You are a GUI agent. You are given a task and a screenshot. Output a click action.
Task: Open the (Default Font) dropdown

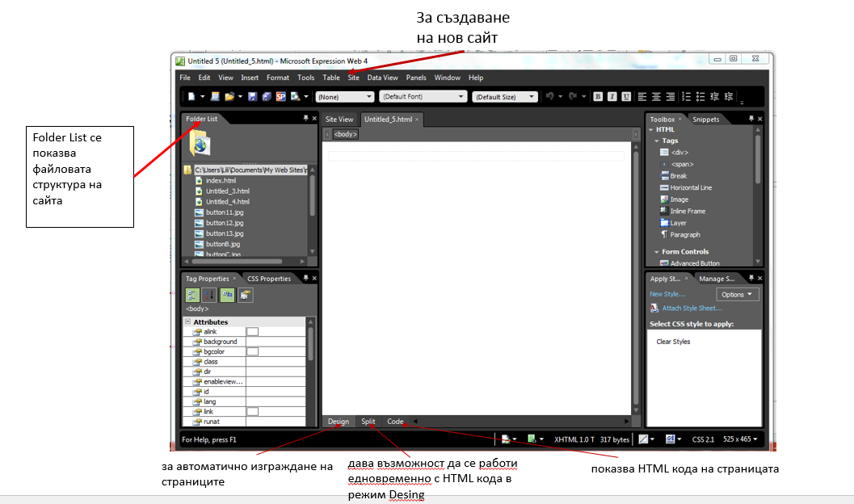coord(423,97)
